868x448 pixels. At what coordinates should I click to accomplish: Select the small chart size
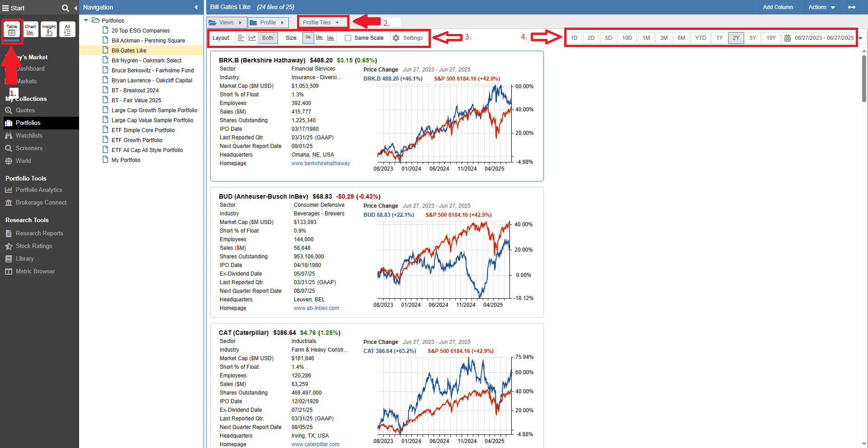coord(308,38)
